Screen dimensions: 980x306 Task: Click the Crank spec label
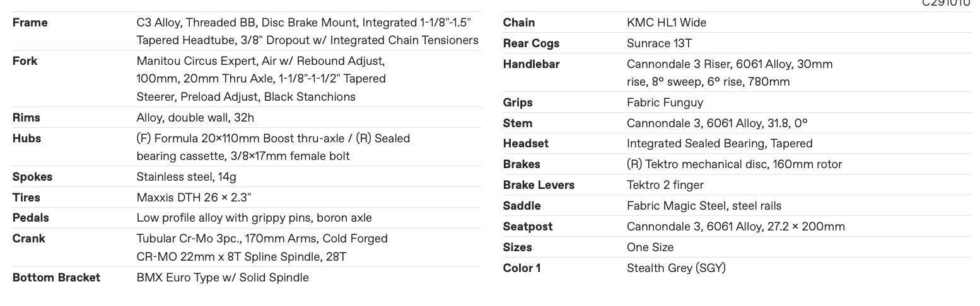click(28, 239)
